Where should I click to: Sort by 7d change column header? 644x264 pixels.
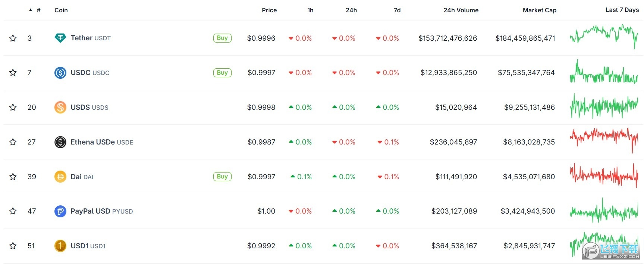(x=397, y=10)
